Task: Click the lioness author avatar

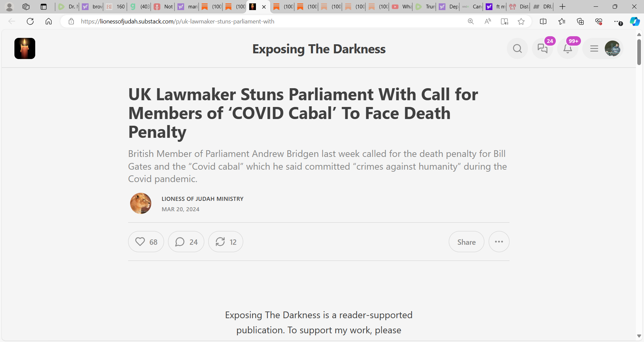Action: pos(141,203)
